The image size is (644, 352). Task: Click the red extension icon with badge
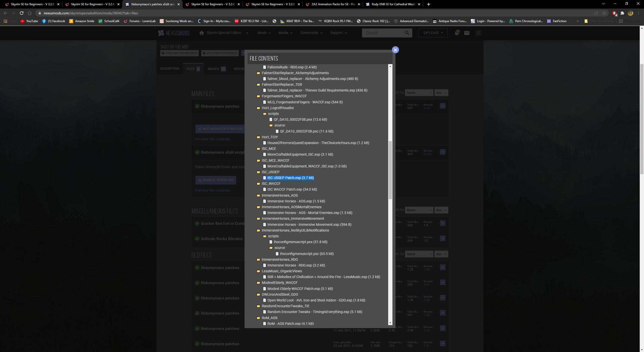[x=615, y=13]
